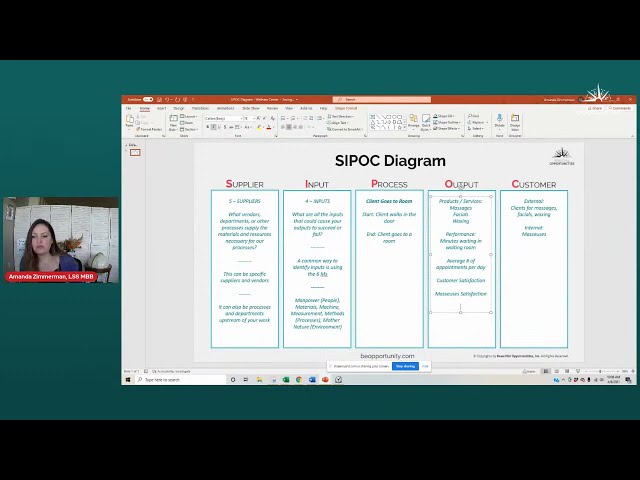Screen dimensions: 640x480
Task: Click the Stop sharing button
Action: pyautogui.click(x=405, y=366)
